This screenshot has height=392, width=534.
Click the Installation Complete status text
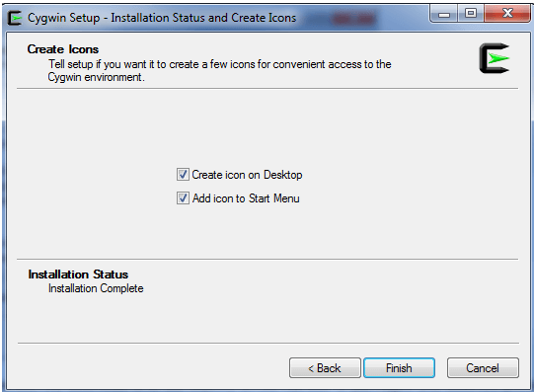[x=96, y=288]
